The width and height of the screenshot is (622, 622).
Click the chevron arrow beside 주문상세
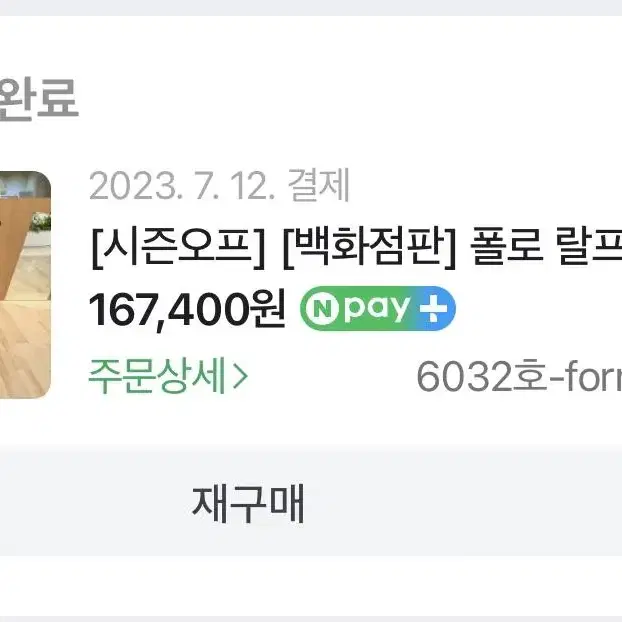tap(241, 376)
